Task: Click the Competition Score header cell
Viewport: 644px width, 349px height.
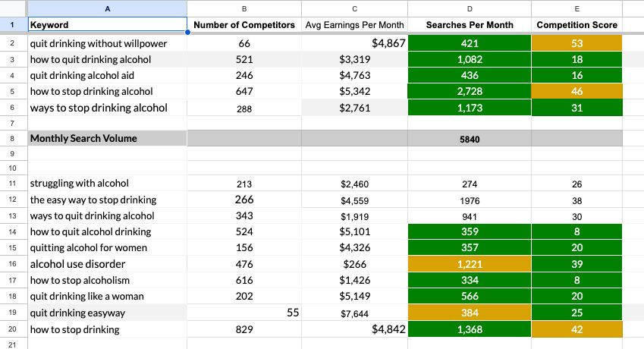Action: tap(576, 24)
